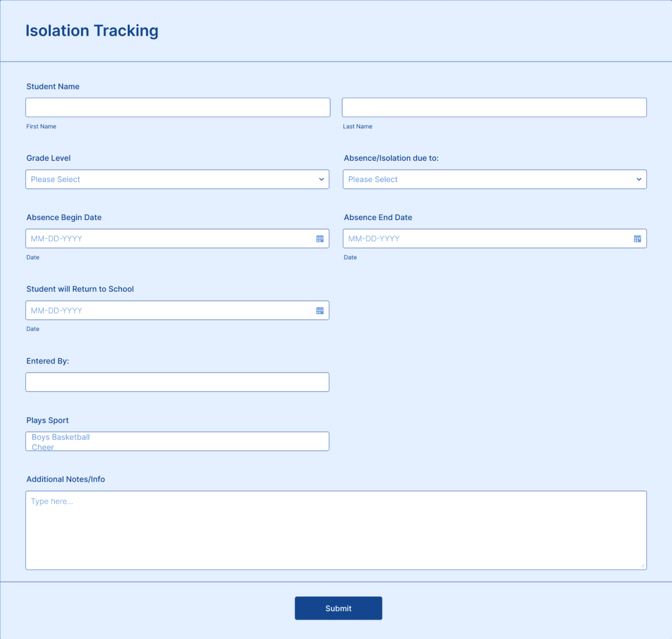Click the Absence/Isolation dropdown chevron
The image size is (672, 639).
(x=639, y=179)
